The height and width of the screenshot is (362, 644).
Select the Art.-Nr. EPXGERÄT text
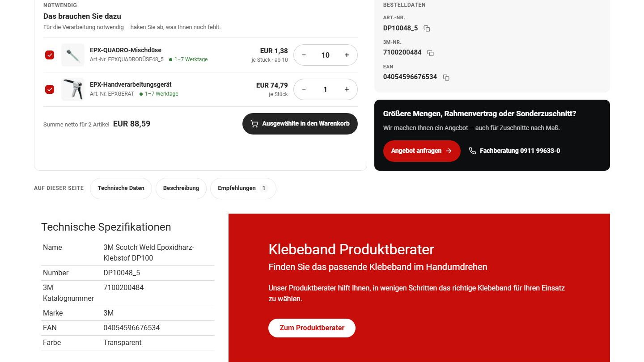pos(112,94)
